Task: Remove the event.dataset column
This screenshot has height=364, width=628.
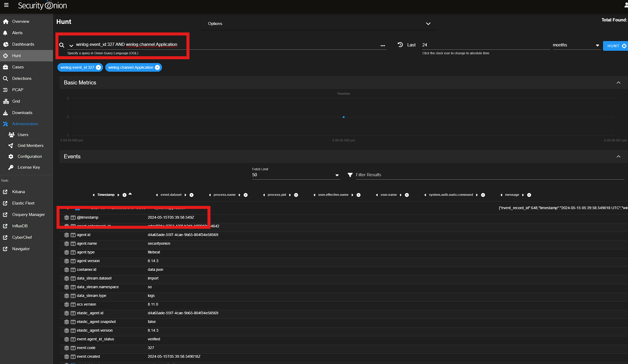Action: 192,195
